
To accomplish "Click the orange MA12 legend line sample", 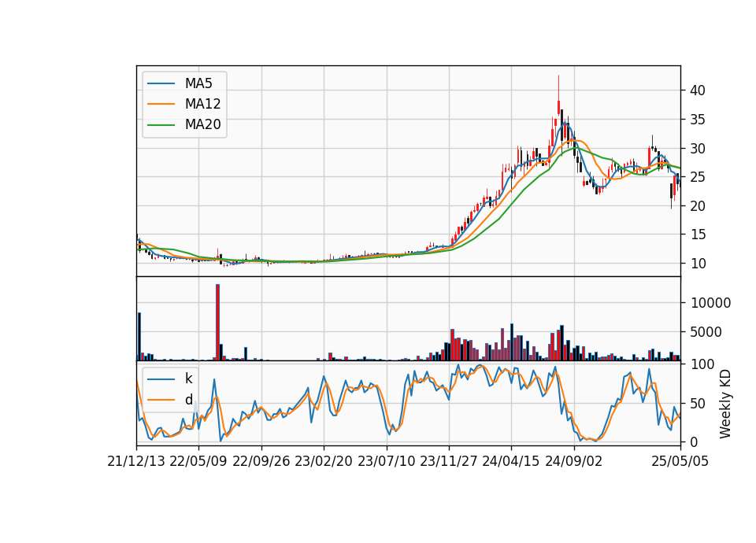I will point(161,104).
